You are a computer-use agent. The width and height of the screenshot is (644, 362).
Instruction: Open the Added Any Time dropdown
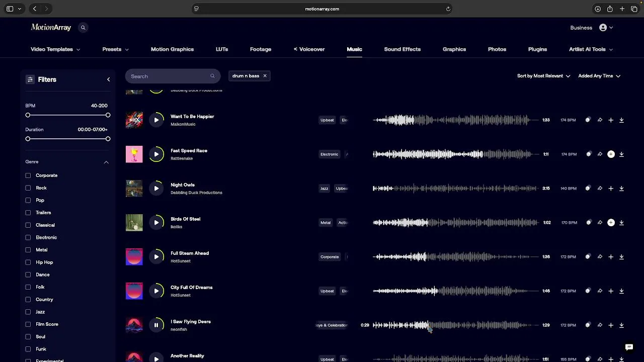coord(599,76)
